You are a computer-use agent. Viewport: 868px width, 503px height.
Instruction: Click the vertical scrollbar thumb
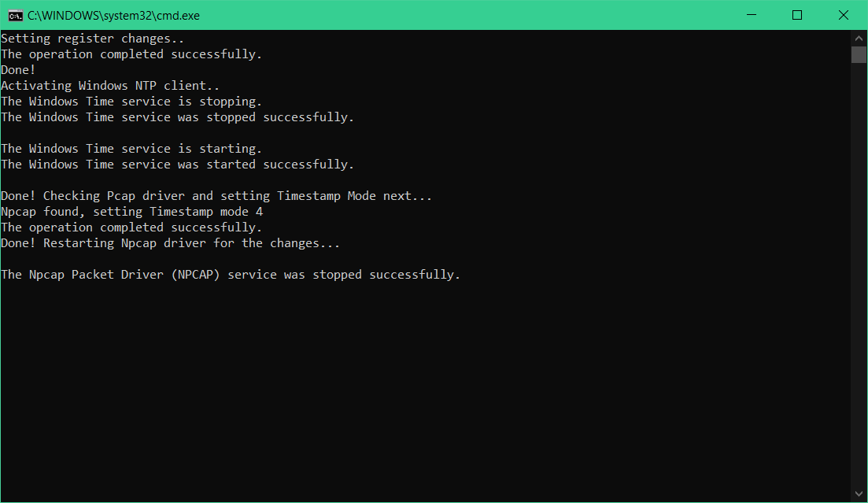pos(859,55)
